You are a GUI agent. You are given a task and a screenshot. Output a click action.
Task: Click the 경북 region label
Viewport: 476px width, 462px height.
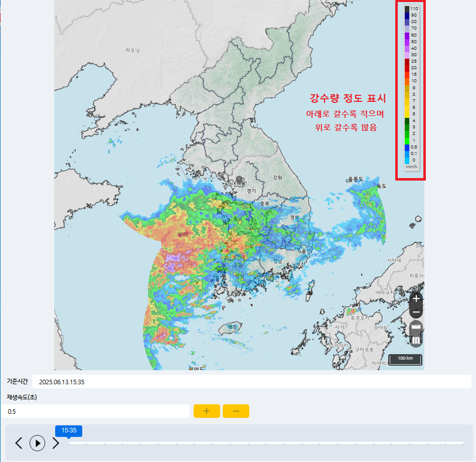[x=294, y=217]
